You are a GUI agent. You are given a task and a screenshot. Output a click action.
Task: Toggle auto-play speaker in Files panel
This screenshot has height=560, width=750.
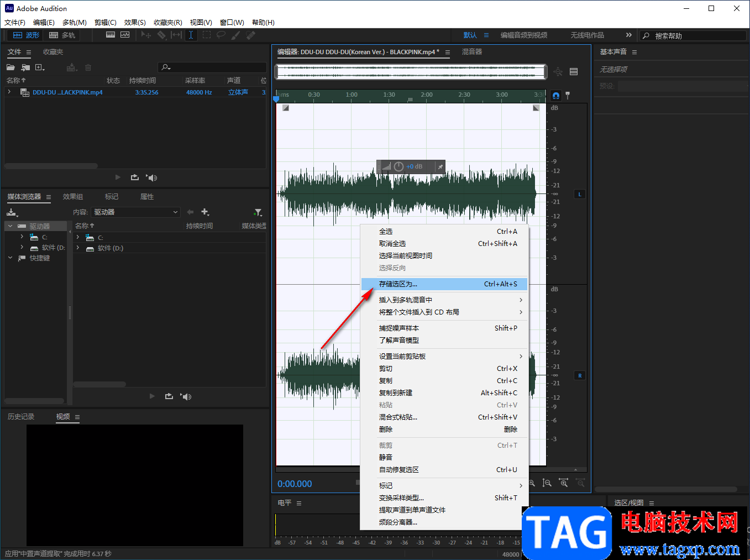[152, 177]
